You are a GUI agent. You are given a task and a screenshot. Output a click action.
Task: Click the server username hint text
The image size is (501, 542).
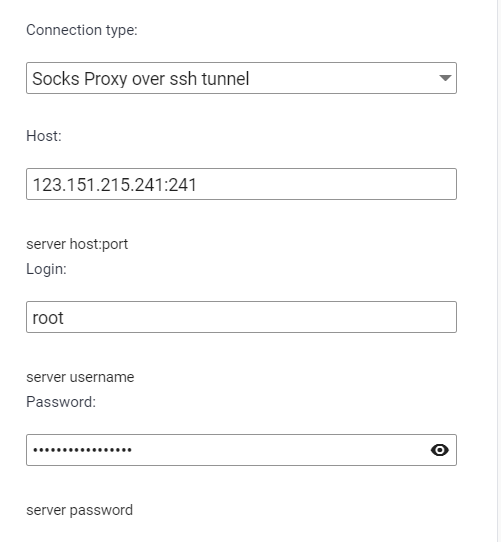(x=80, y=377)
